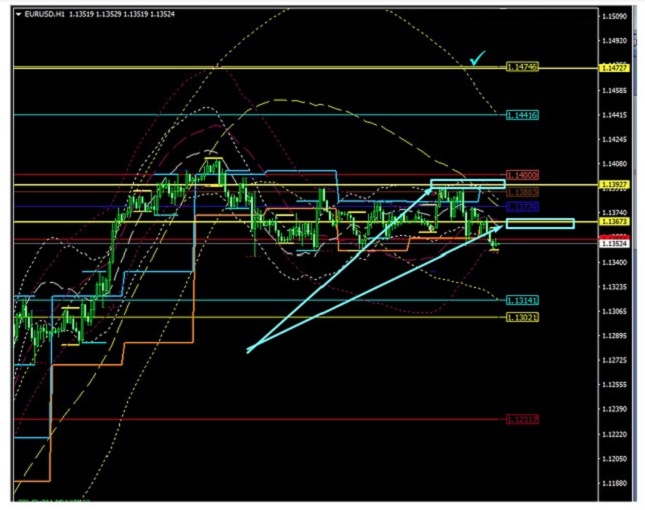Select the 1.13141 cyan level label
This screenshot has height=510, width=645.
tap(522, 300)
